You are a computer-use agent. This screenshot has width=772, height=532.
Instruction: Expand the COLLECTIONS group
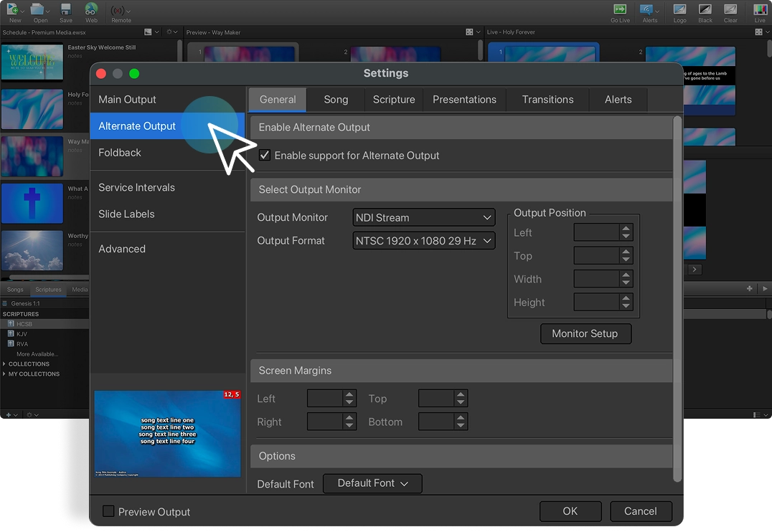(x=6, y=364)
